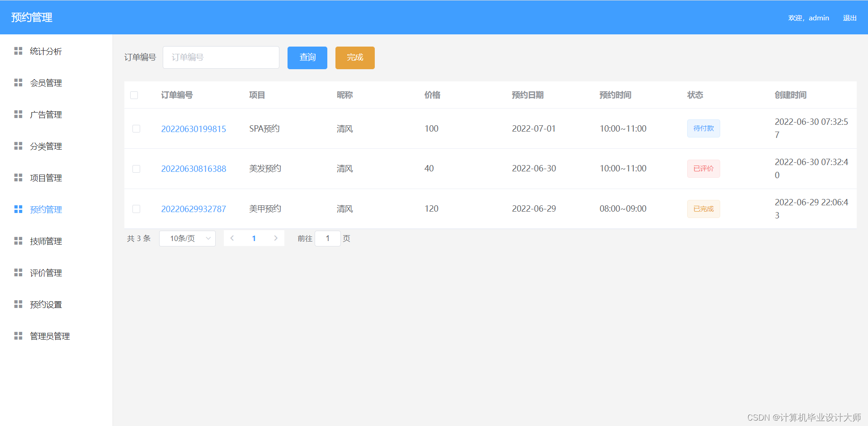Click the 已完成 status tag
Image resolution: width=868 pixels, height=426 pixels.
pos(703,209)
